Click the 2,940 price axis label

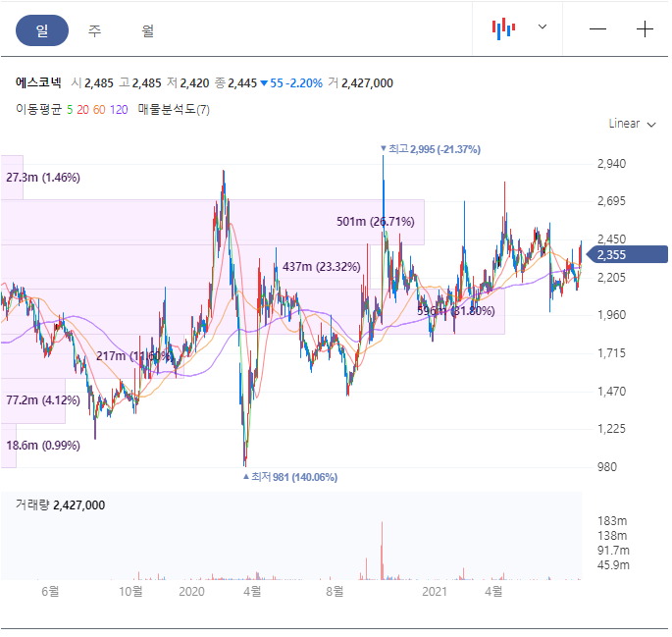[x=611, y=164]
